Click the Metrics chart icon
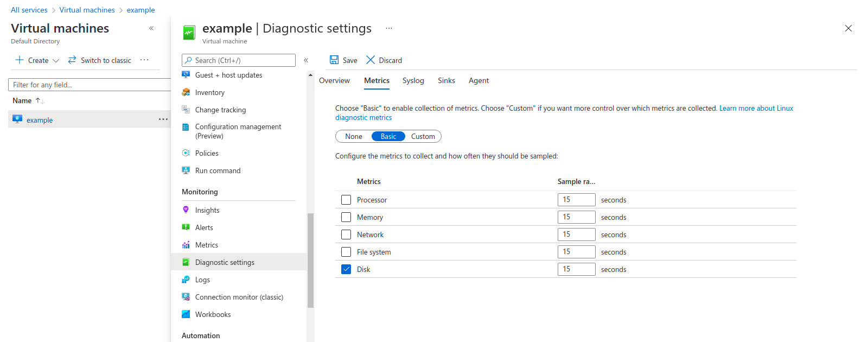868x342 pixels. [186, 245]
